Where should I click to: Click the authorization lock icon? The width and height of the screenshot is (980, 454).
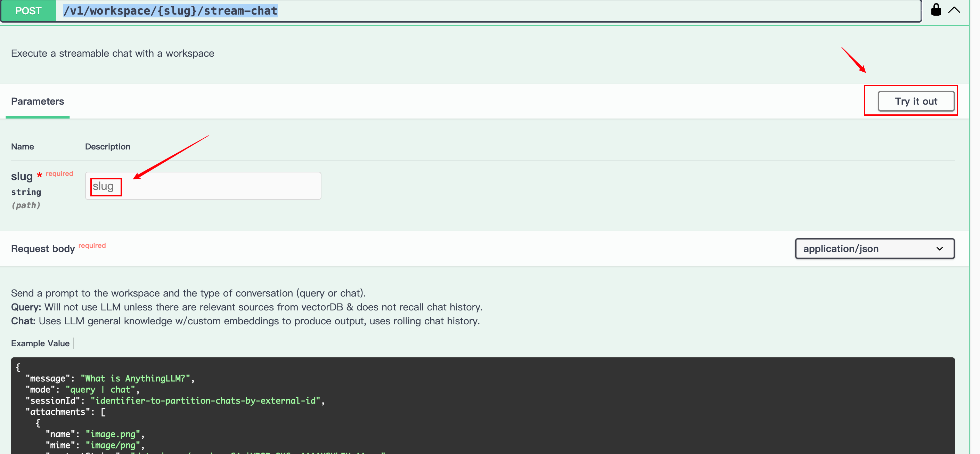(x=936, y=10)
